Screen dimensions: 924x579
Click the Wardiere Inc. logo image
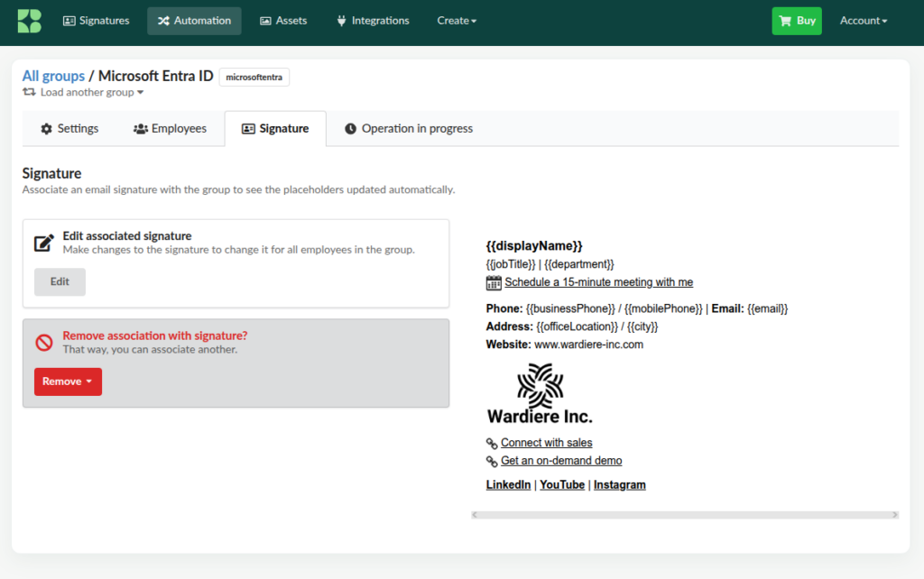tap(540, 394)
